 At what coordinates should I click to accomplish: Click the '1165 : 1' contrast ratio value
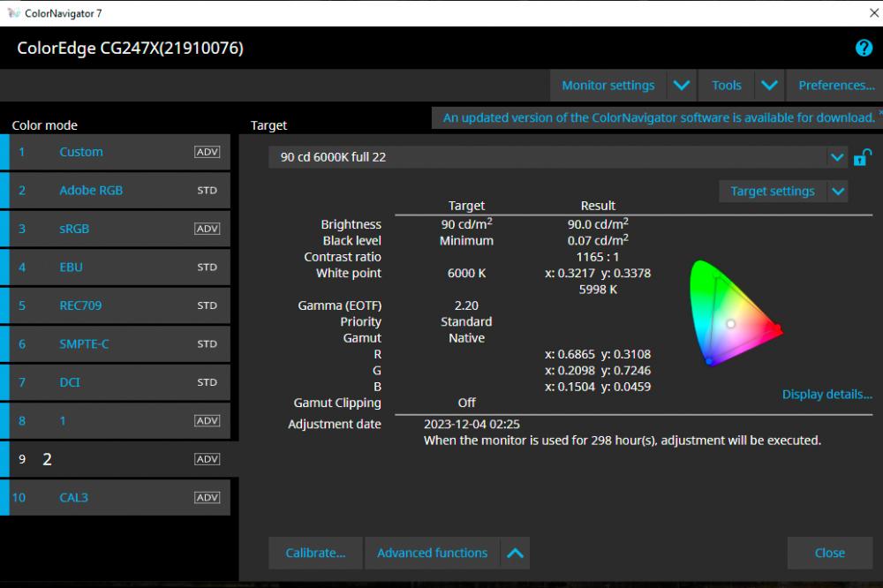pos(598,257)
